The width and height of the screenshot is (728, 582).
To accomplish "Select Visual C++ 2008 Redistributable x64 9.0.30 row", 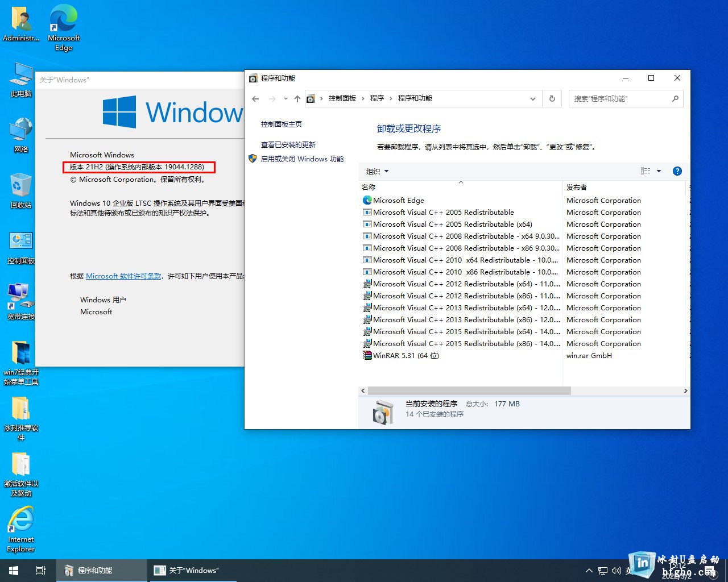I will point(461,236).
